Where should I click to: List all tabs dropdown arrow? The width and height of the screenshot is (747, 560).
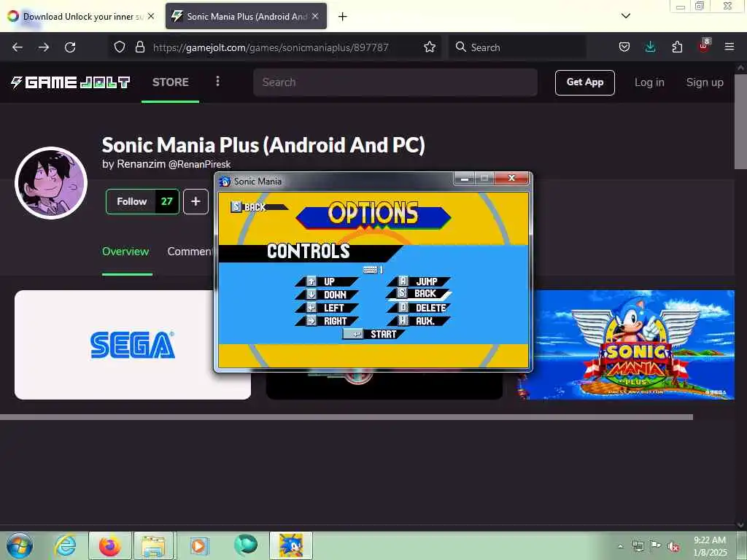click(626, 16)
